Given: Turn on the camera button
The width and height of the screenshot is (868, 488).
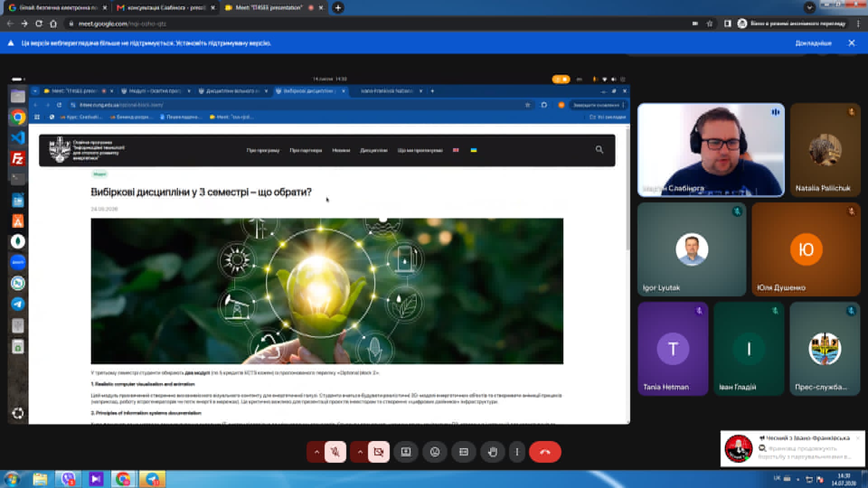Looking at the screenshot, I should (x=378, y=452).
